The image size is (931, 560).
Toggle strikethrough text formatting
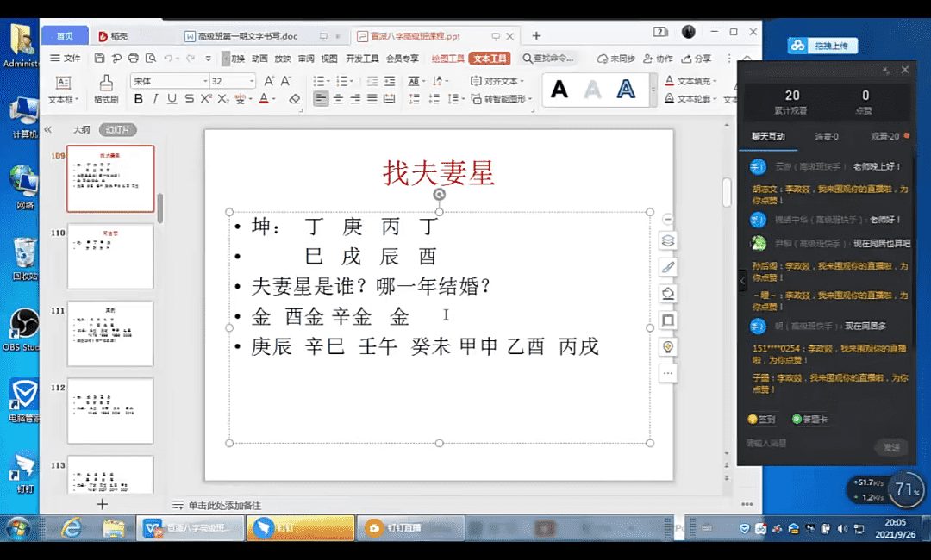pyautogui.click(x=189, y=99)
